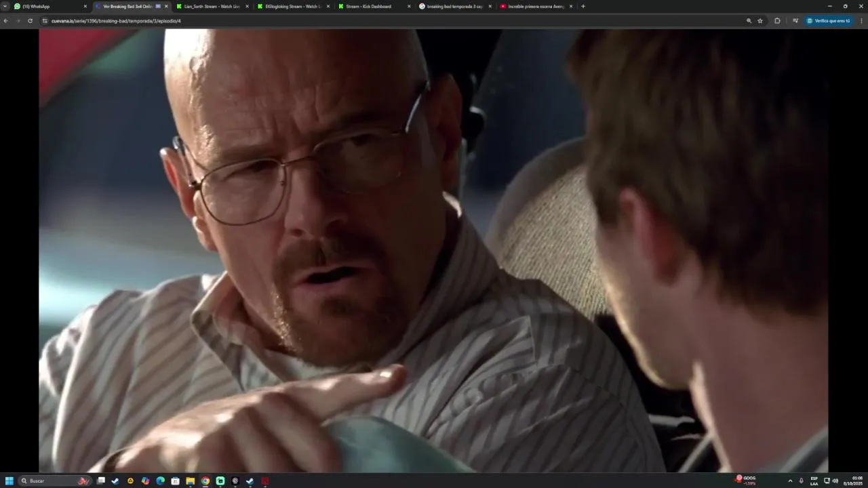Image resolution: width=868 pixels, height=488 pixels.
Task: Open the red app icon on taskbar
Action: coord(265,481)
